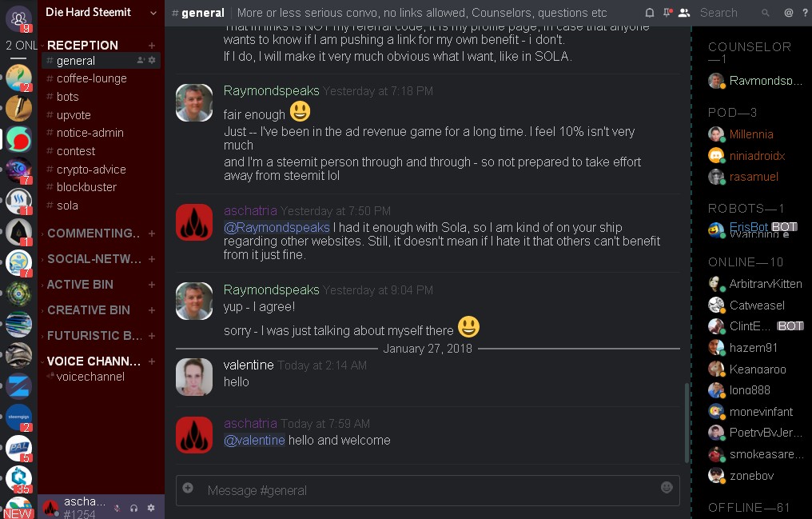Deafen yourself with the headphone icon
This screenshot has height=519, width=812.
click(133, 506)
